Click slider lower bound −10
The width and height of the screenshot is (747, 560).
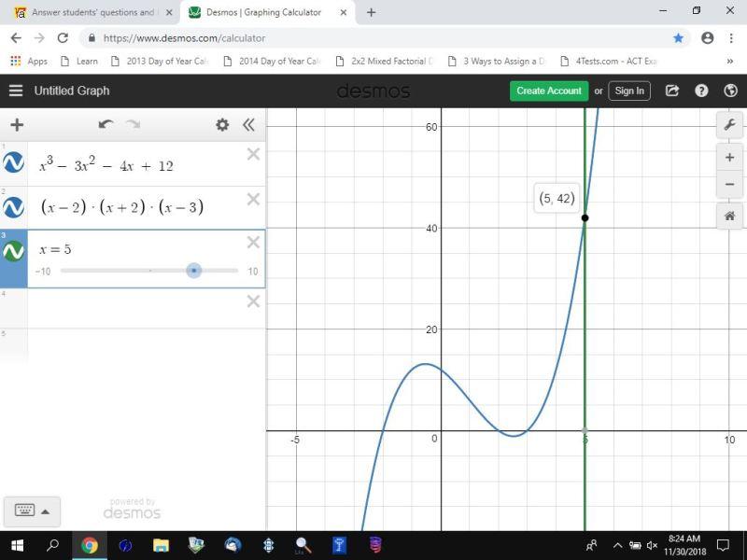pyautogui.click(x=43, y=272)
